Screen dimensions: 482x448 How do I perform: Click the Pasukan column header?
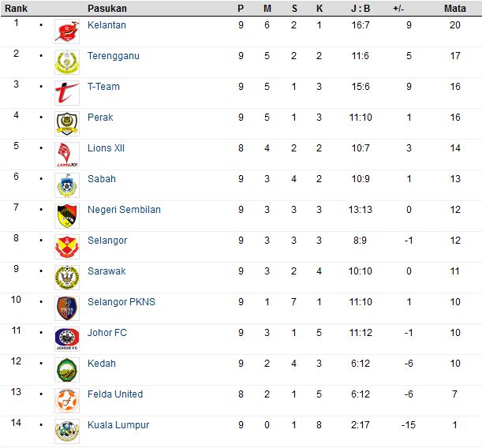pos(107,9)
